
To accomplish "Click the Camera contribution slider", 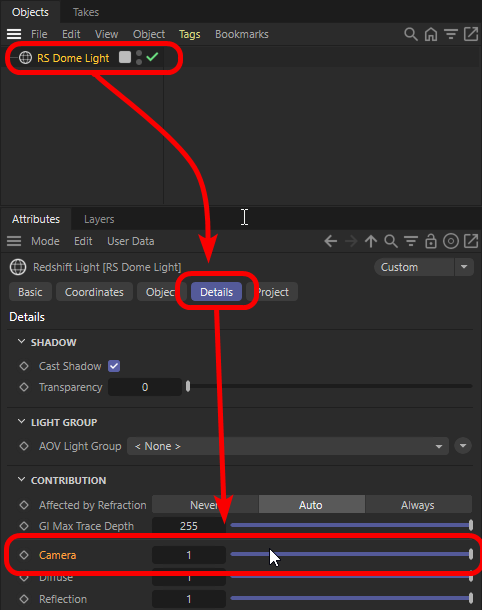I will 351,555.
